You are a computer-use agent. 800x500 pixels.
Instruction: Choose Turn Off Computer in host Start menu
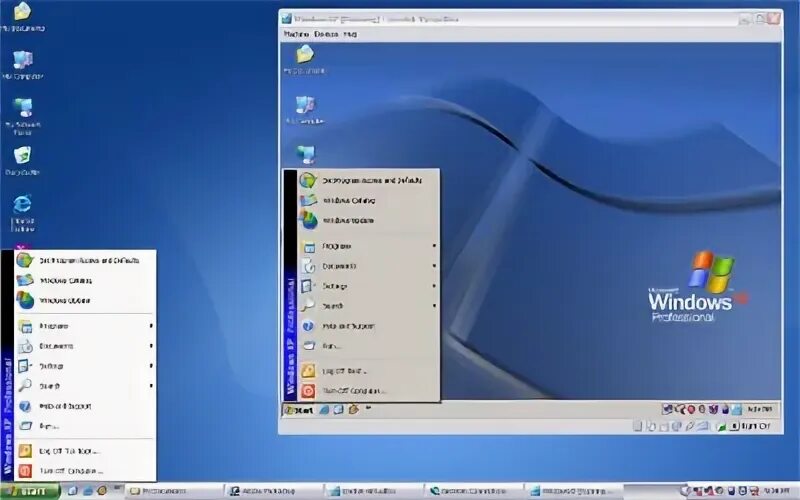click(x=85, y=471)
